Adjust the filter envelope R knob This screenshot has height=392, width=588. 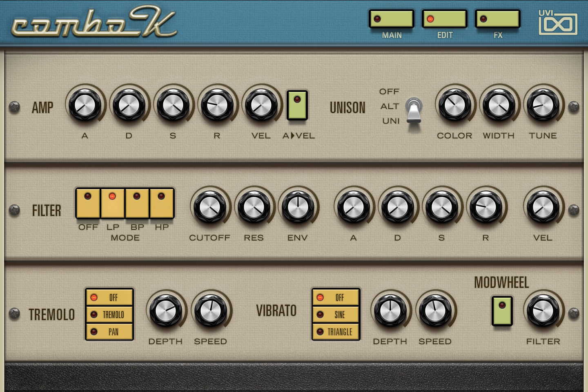tap(486, 207)
